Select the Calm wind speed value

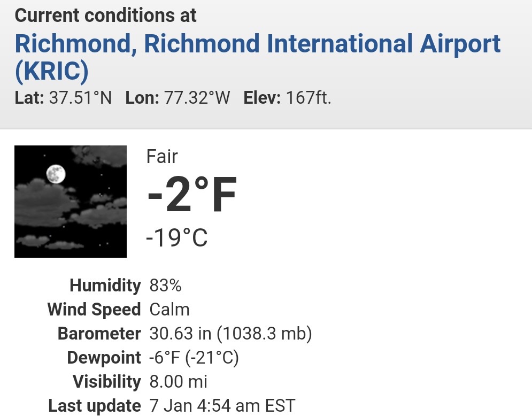pos(169,310)
